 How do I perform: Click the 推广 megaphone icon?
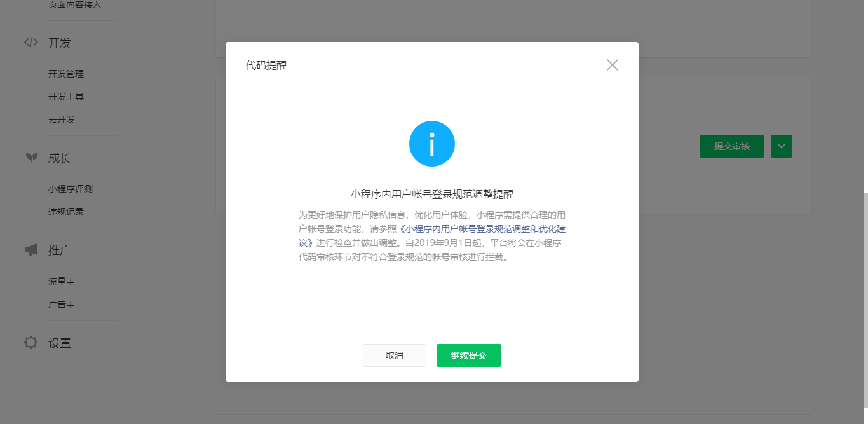click(31, 250)
